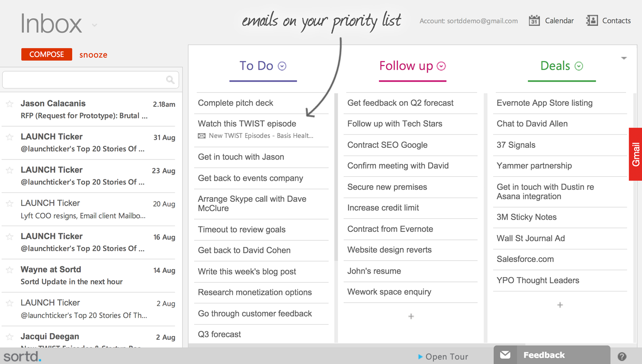Image resolution: width=642 pixels, height=364 pixels.
Task: Click the email icon under Watch this TWIST episode
Action: 202,136
